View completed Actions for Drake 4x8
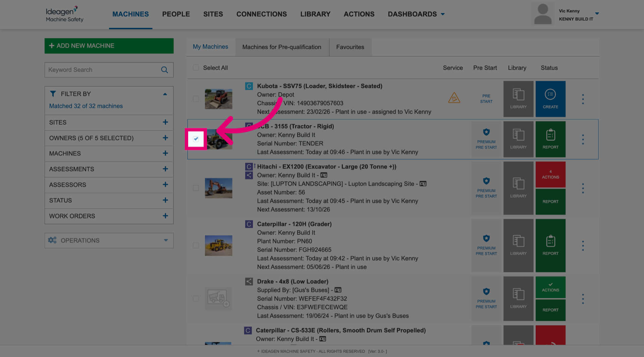The width and height of the screenshot is (644, 357). coord(550,287)
